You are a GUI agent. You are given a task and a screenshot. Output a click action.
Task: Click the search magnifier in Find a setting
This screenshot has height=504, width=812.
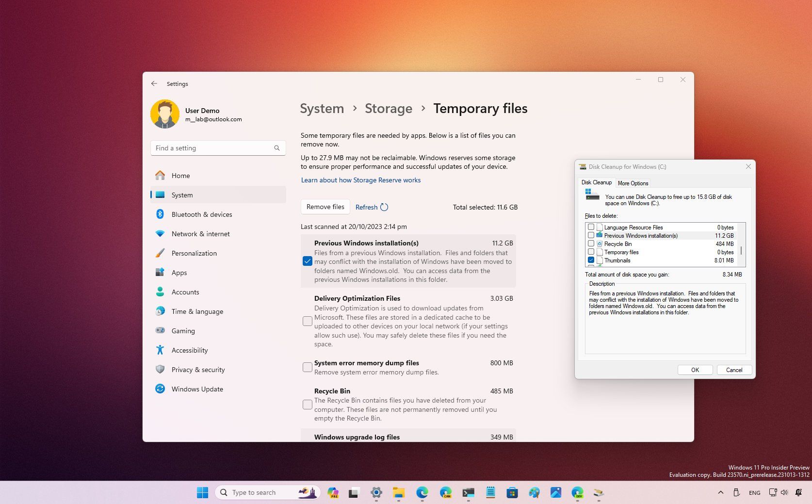(x=277, y=148)
